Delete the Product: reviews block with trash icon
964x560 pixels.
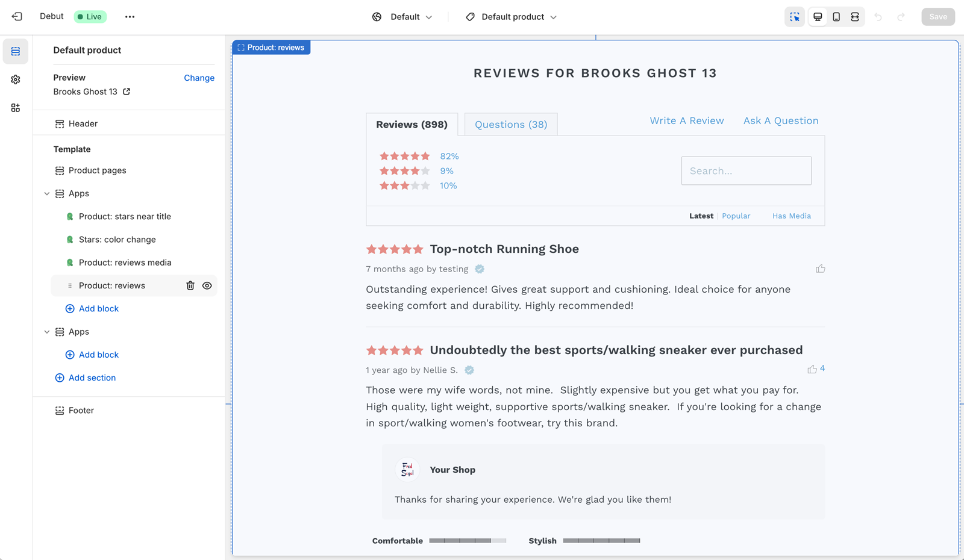coord(190,286)
